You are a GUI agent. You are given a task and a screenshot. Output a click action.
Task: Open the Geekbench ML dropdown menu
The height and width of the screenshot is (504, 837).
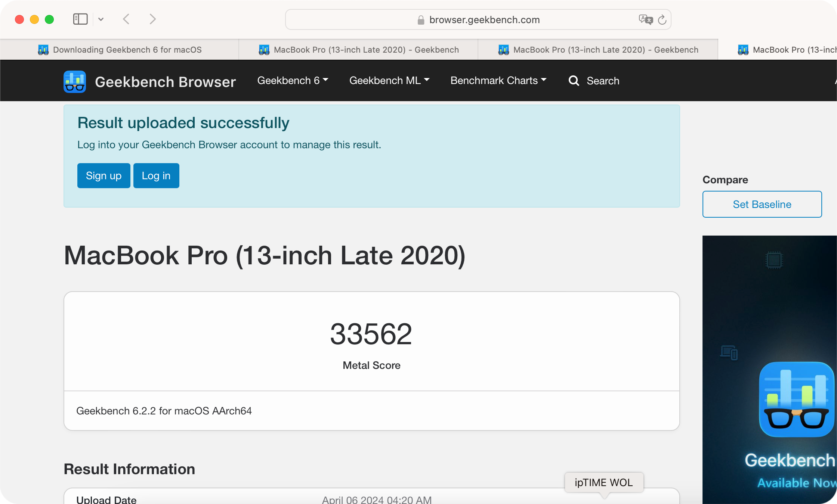pyautogui.click(x=389, y=81)
